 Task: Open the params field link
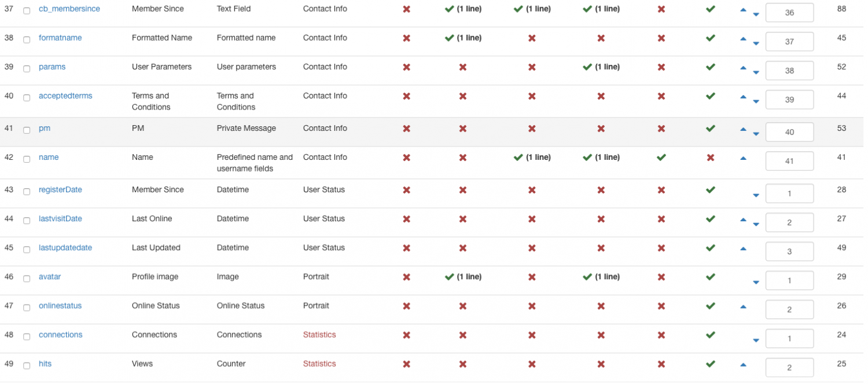pos(52,67)
